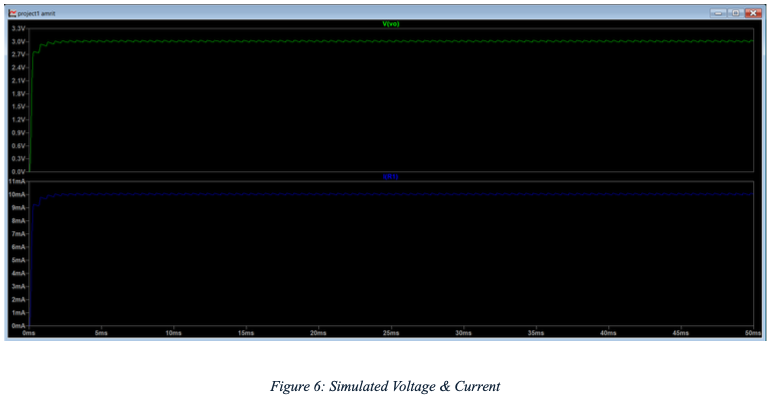
Task: Click the 'project1 amrit' window title
Action: 37,13
